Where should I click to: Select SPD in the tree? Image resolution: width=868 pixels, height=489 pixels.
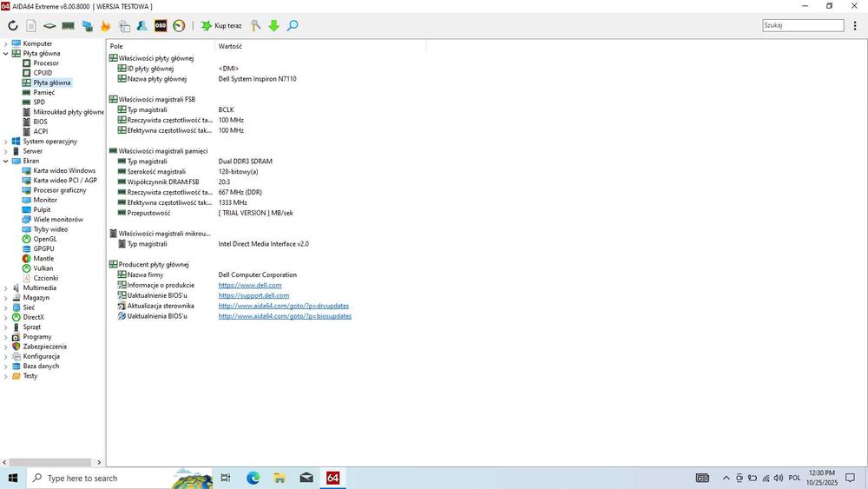coord(39,102)
